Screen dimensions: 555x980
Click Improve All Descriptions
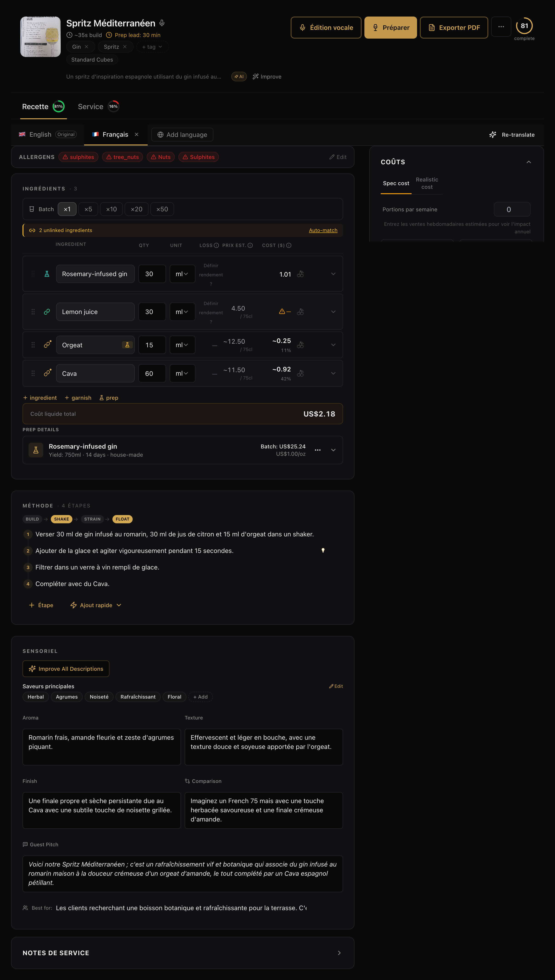(x=66, y=669)
